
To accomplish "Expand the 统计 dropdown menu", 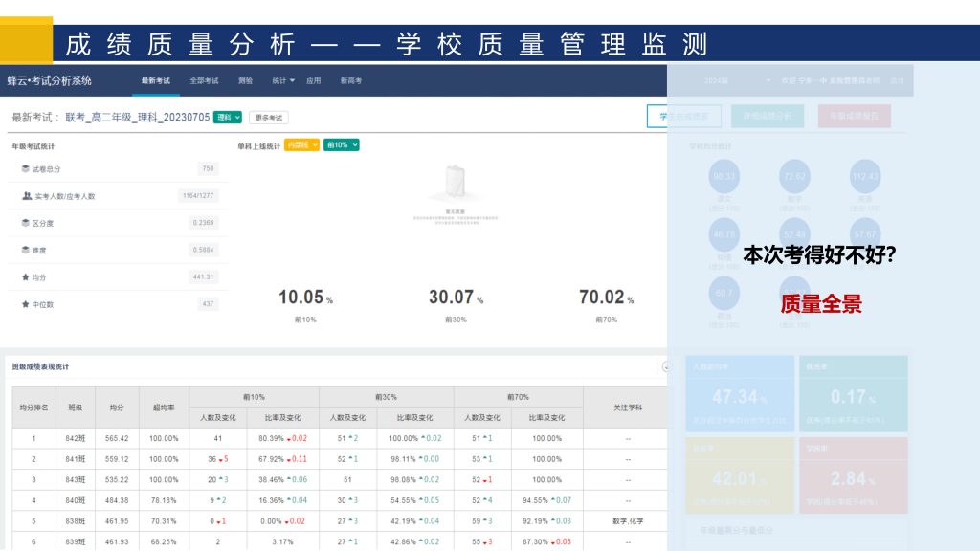I will tap(283, 81).
